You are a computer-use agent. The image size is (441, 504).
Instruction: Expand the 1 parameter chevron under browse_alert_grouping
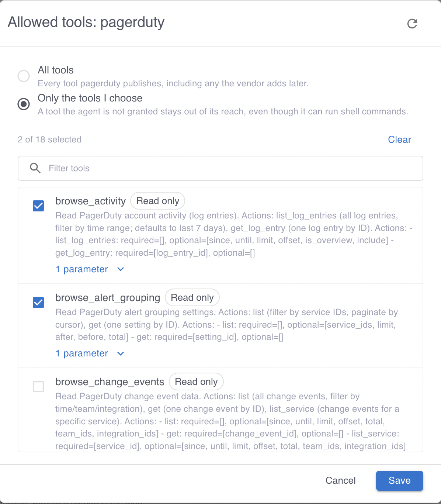pos(121,353)
